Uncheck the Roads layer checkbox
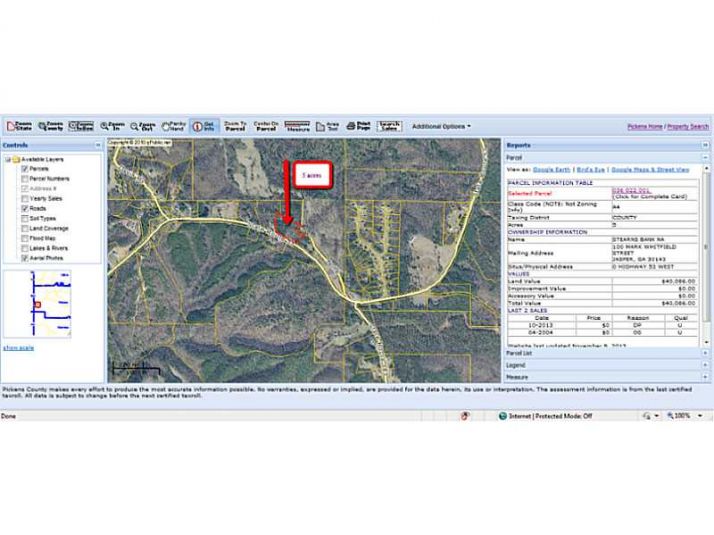714x535 pixels. coord(25,209)
